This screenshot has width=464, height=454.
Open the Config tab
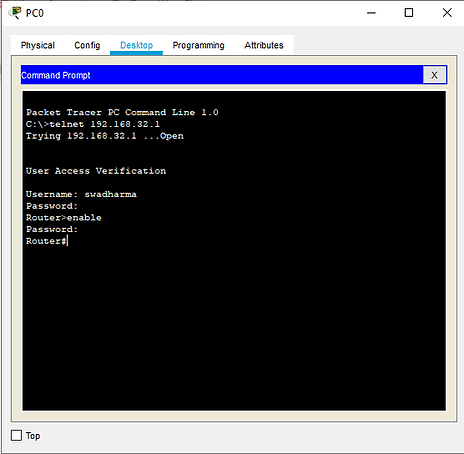tap(87, 45)
